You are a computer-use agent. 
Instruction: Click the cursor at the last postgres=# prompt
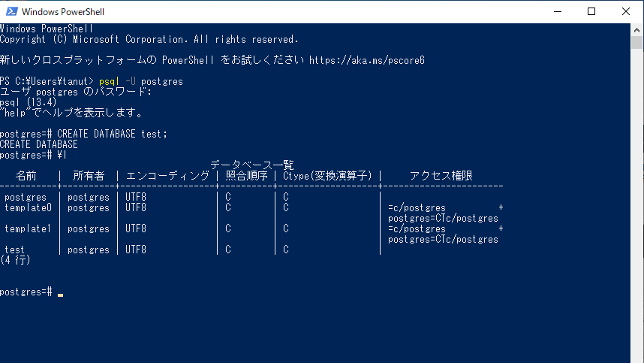click(x=60, y=292)
